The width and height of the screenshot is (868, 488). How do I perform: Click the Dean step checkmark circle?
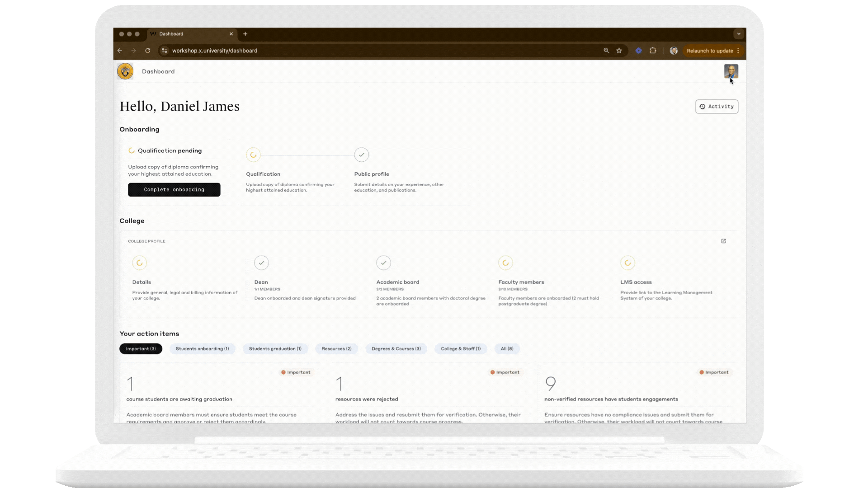(261, 263)
